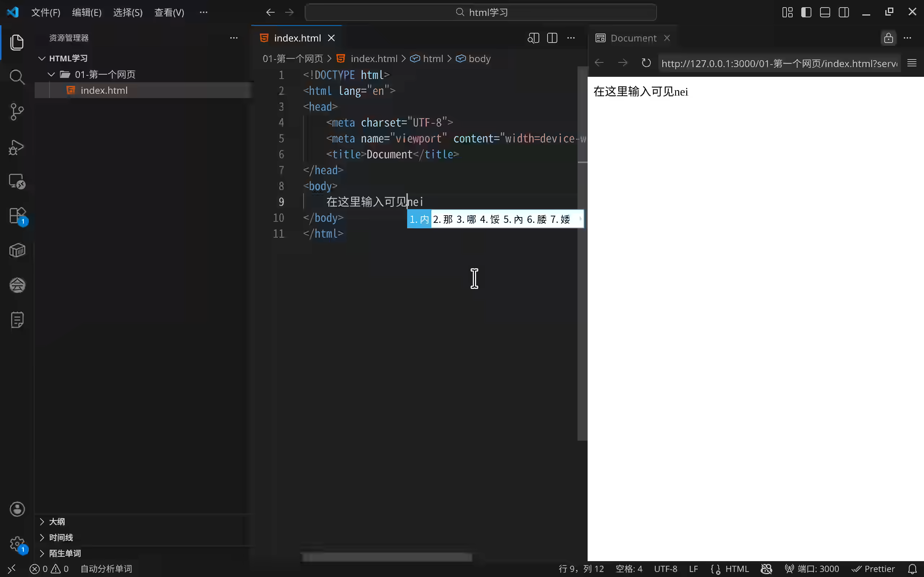Viewport: 924px width, 577px height.
Task: Split the editor to the right
Action: tap(552, 38)
